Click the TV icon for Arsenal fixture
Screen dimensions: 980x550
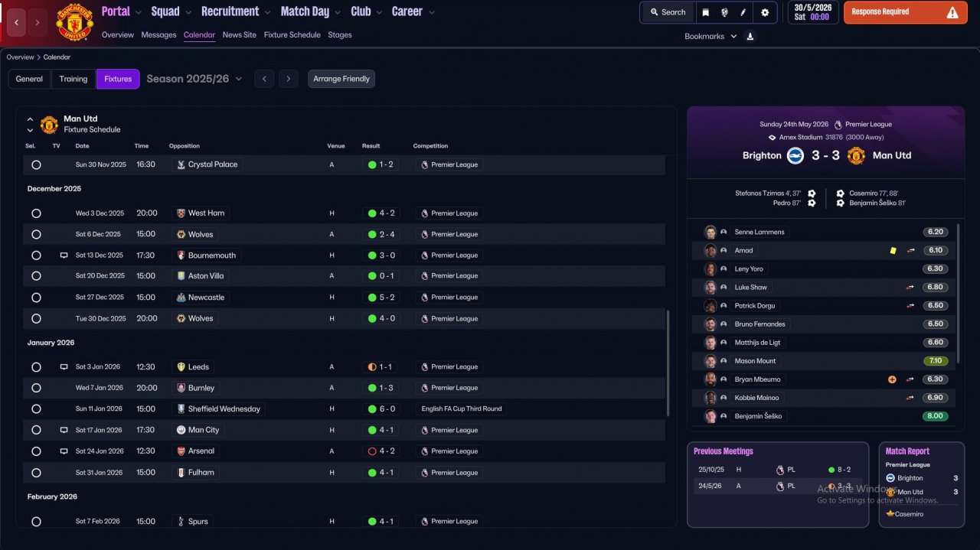click(x=64, y=451)
